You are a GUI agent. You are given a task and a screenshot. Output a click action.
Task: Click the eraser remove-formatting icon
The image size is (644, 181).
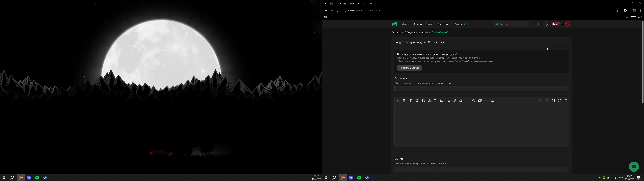[x=398, y=101]
